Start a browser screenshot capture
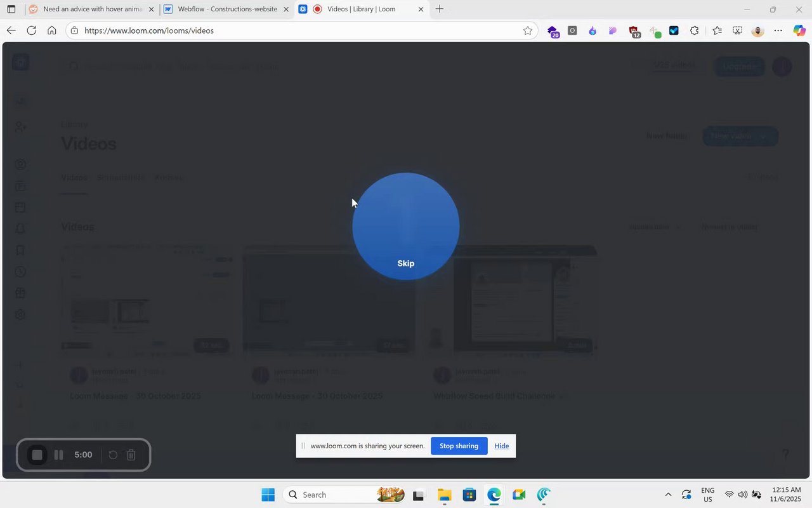The height and width of the screenshot is (508, 812). (737, 30)
